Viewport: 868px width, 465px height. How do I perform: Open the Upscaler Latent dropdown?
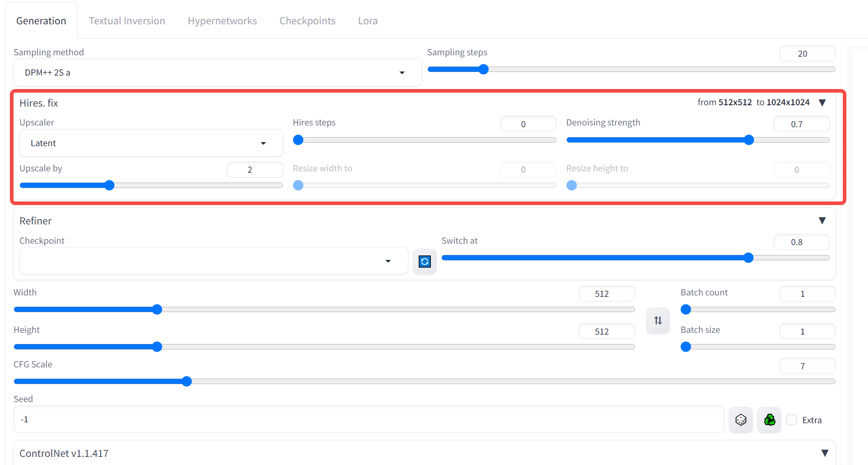(x=151, y=143)
